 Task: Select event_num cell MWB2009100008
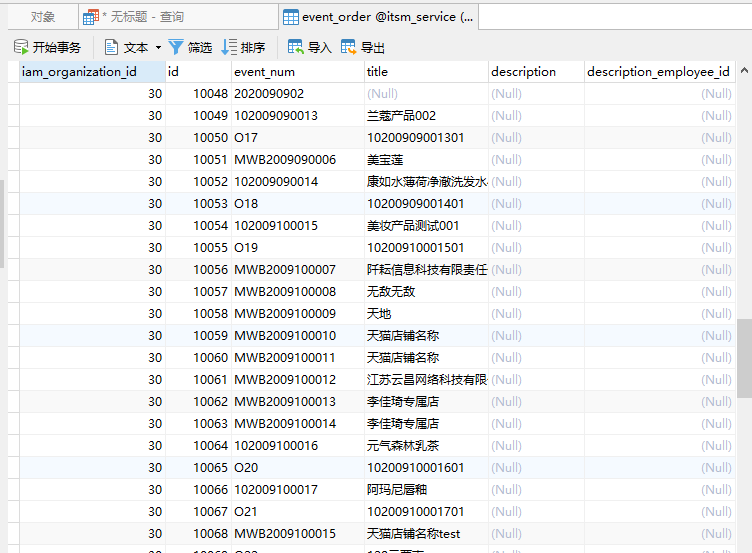298,292
